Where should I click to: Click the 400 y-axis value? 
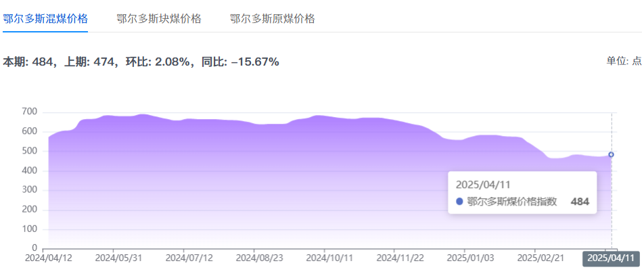(28, 171)
